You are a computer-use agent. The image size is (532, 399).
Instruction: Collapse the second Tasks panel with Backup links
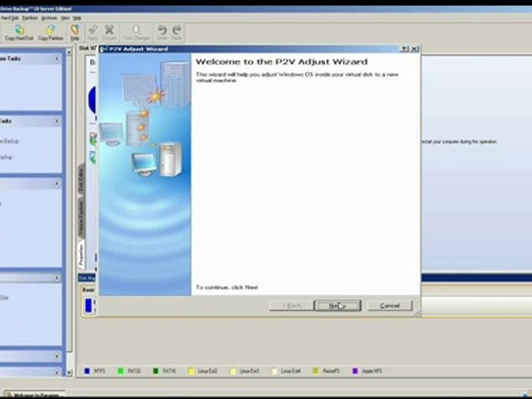[57, 121]
